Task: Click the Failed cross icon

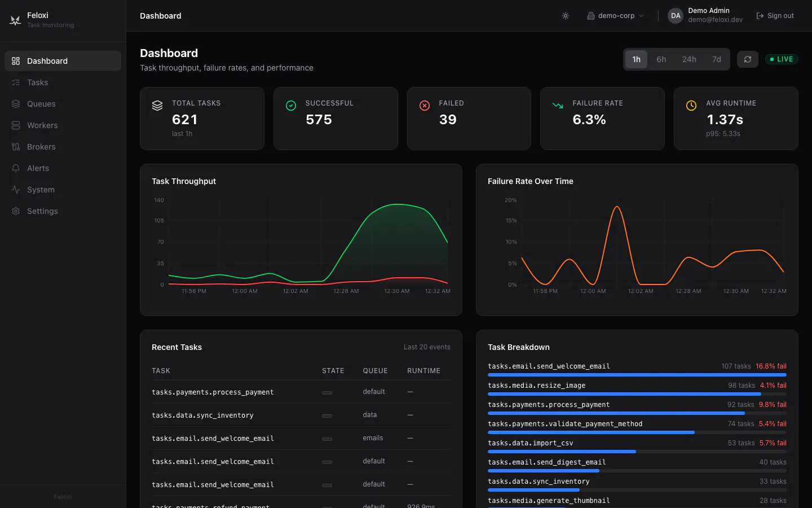Action: pyautogui.click(x=425, y=106)
